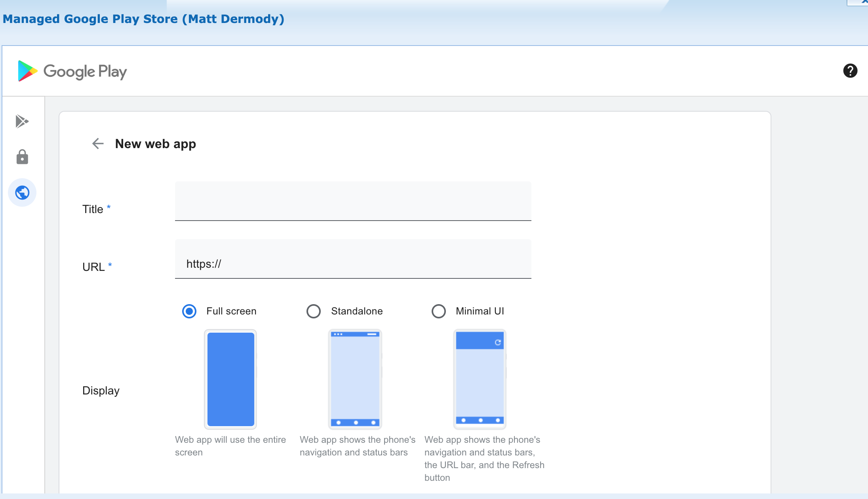
Task: Go back using the left arrow
Action: point(98,143)
